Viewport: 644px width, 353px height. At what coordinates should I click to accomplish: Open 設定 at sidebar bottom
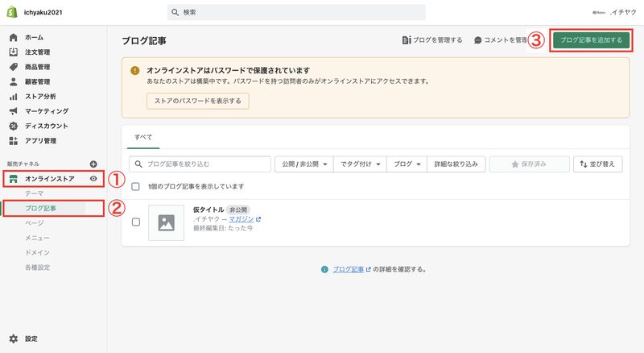click(x=31, y=338)
